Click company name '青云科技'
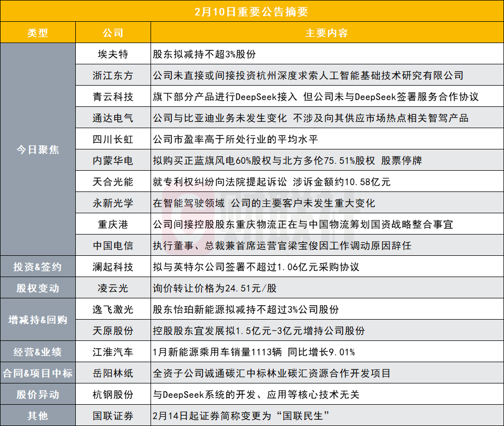504x426 pixels. (x=113, y=97)
